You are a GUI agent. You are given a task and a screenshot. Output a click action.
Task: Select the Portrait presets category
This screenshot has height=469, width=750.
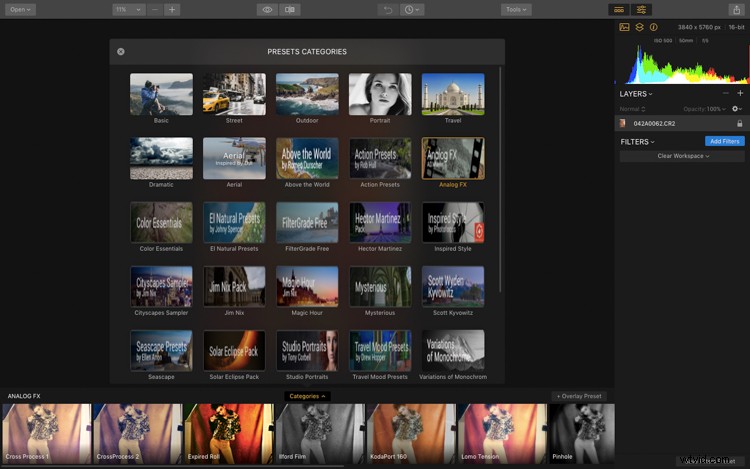tap(380, 98)
